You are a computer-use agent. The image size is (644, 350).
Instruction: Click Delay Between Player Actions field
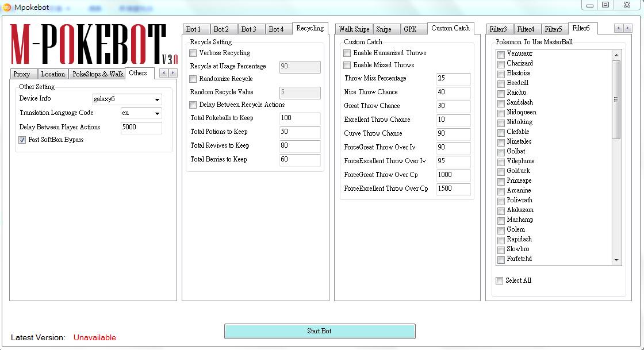tap(141, 128)
